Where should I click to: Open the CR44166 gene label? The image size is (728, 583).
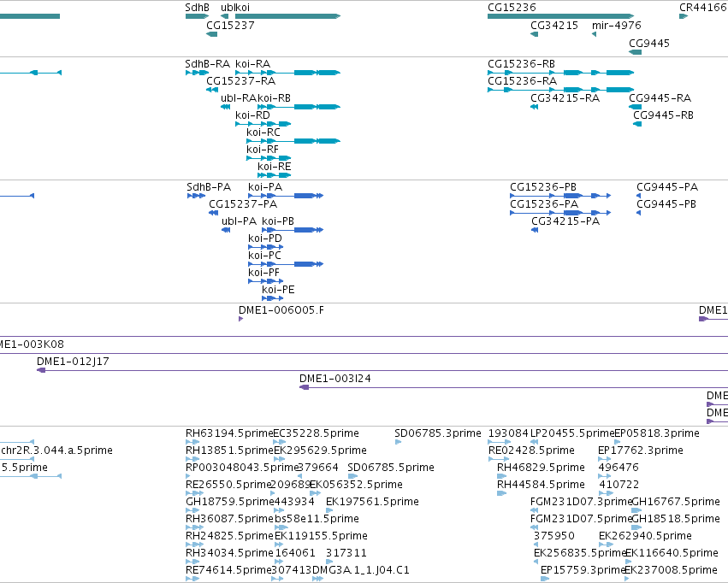703,8
